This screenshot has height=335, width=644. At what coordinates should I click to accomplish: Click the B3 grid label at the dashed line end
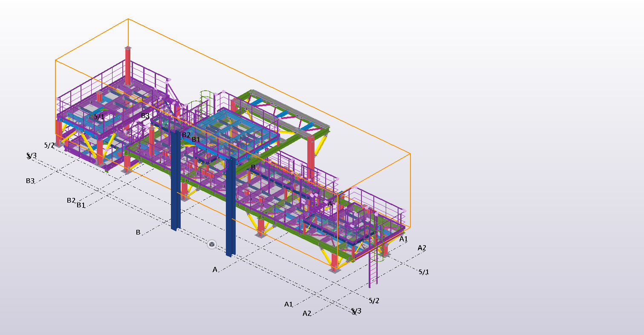pos(30,180)
